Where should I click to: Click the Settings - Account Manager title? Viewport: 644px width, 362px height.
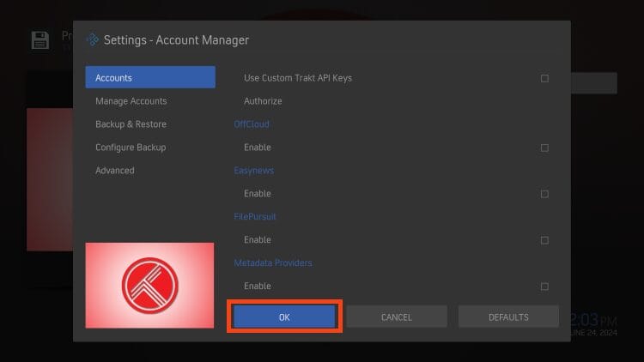pyautogui.click(x=176, y=39)
